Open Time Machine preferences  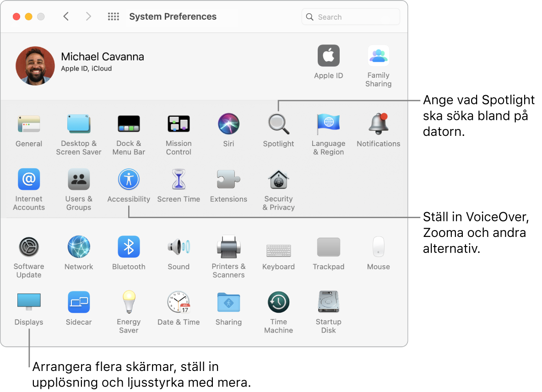pyautogui.click(x=279, y=302)
